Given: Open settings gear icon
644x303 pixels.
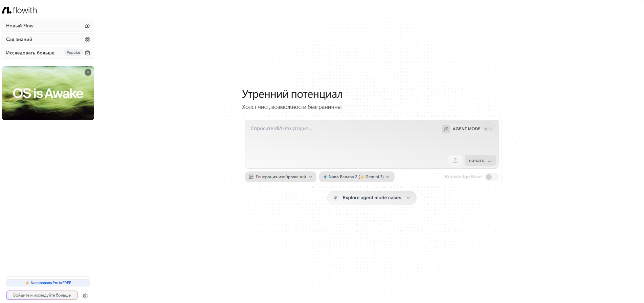Looking at the screenshot, I should [x=85, y=296].
